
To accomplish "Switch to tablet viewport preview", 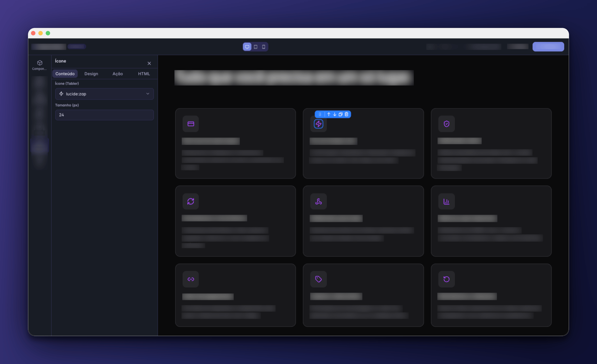I will [x=256, y=47].
